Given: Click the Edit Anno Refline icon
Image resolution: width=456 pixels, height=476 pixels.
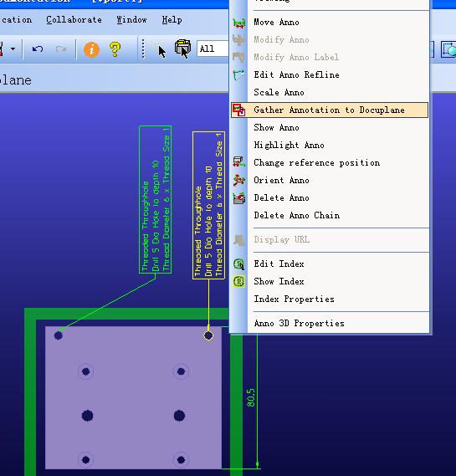Looking at the screenshot, I should point(238,75).
